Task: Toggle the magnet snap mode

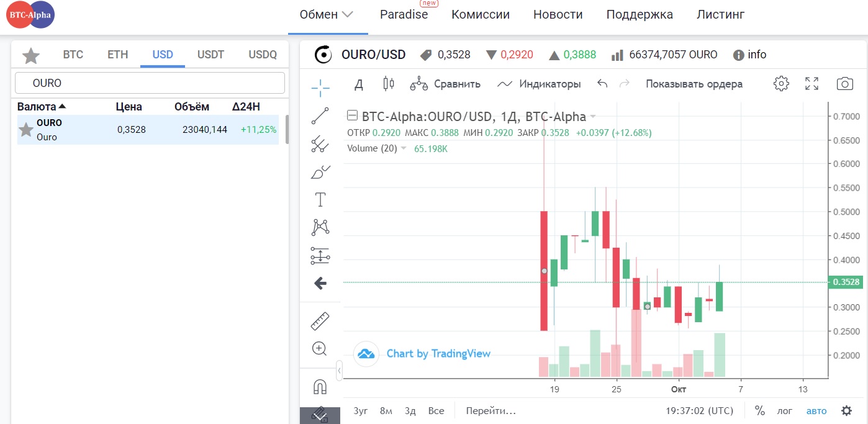Action: 320,387
